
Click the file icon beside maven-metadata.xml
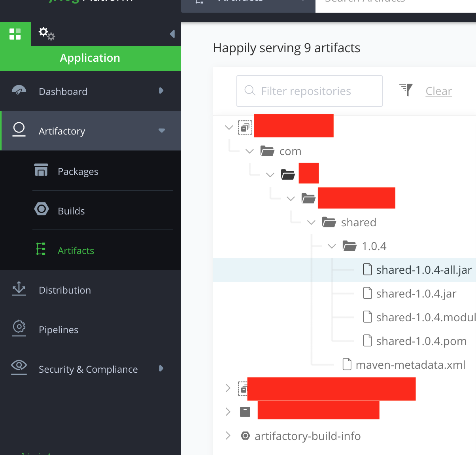pos(347,364)
